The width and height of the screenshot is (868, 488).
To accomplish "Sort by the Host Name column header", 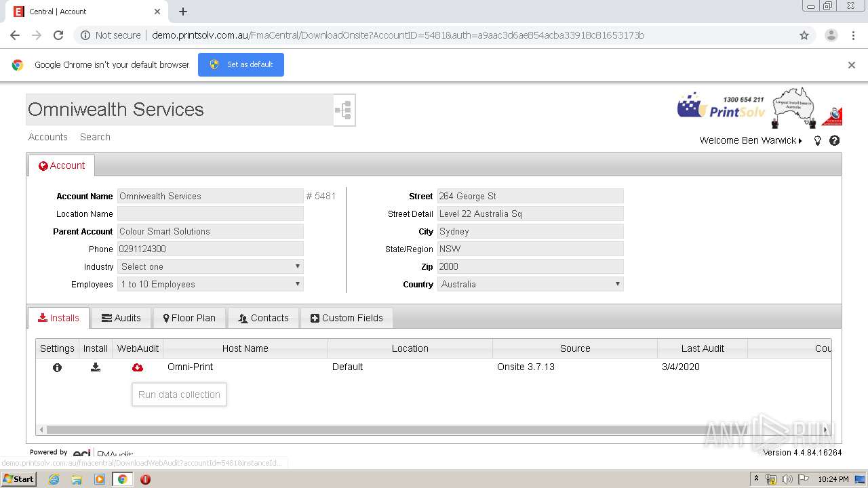I will [x=245, y=348].
